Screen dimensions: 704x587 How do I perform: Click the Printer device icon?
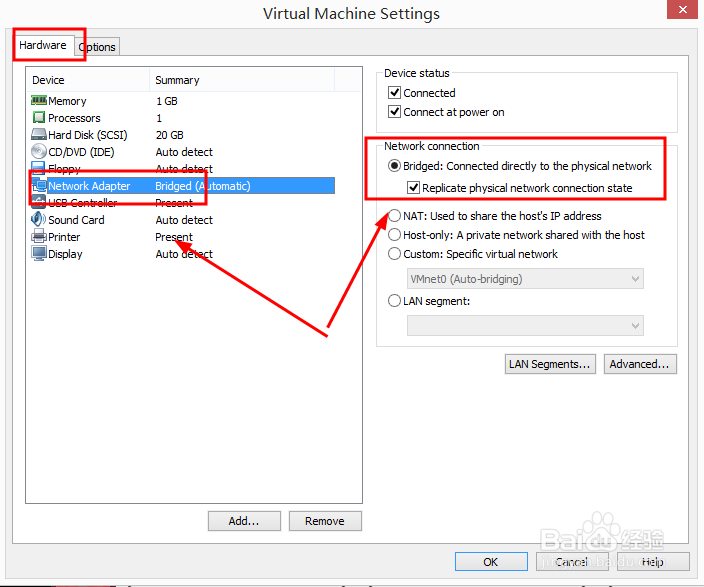click(x=39, y=236)
